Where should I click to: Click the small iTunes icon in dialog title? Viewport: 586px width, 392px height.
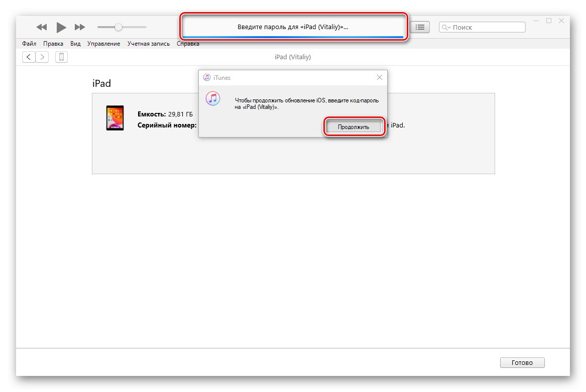coord(207,77)
